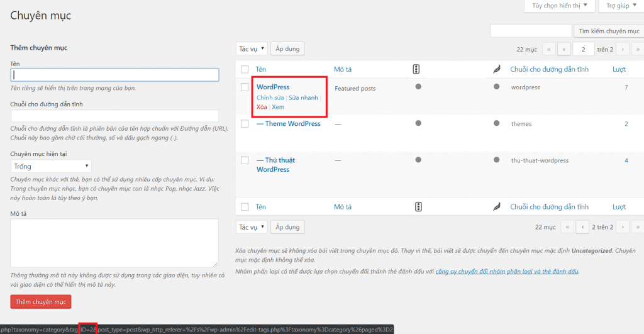Sort by the Lượt column in the bottom header

click(619, 207)
